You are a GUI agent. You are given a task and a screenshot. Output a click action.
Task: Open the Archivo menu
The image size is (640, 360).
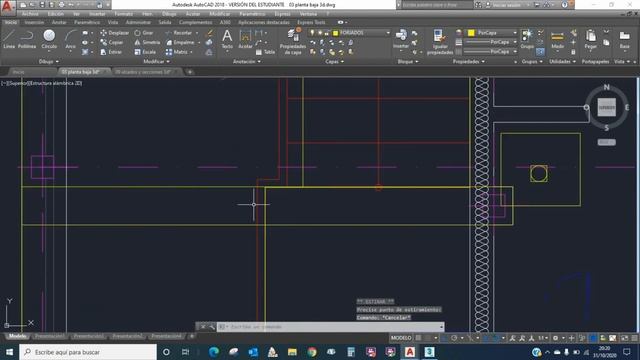coord(30,14)
